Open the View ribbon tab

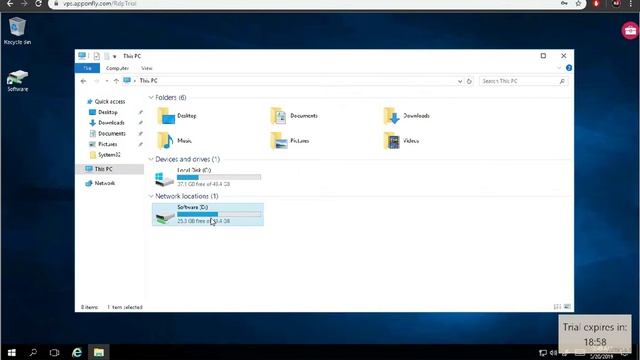147,68
